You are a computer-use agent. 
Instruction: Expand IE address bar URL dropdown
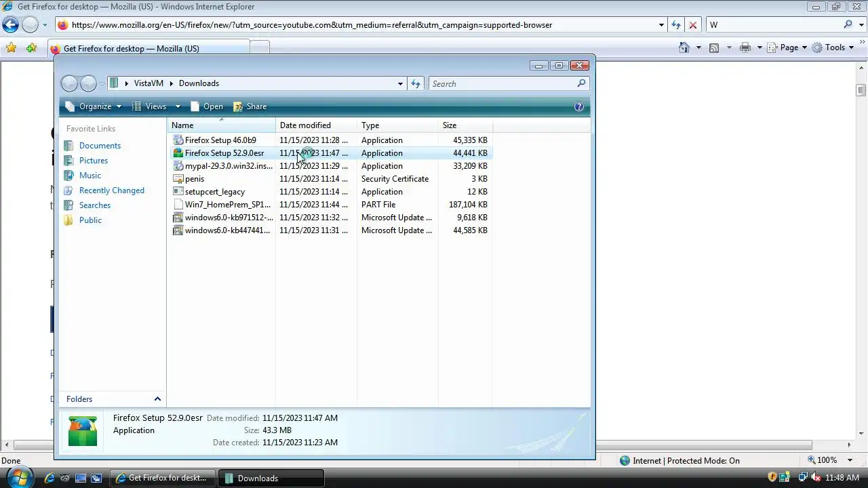click(x=661, y=25)
